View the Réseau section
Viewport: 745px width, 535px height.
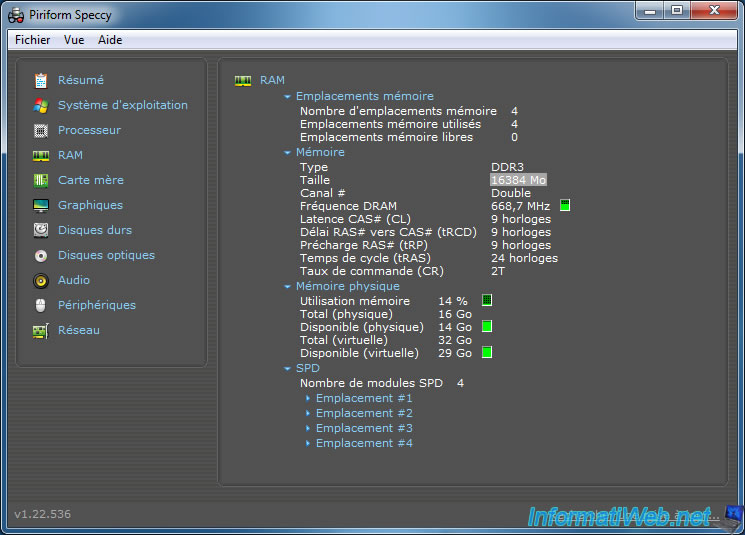click(79, 330)
